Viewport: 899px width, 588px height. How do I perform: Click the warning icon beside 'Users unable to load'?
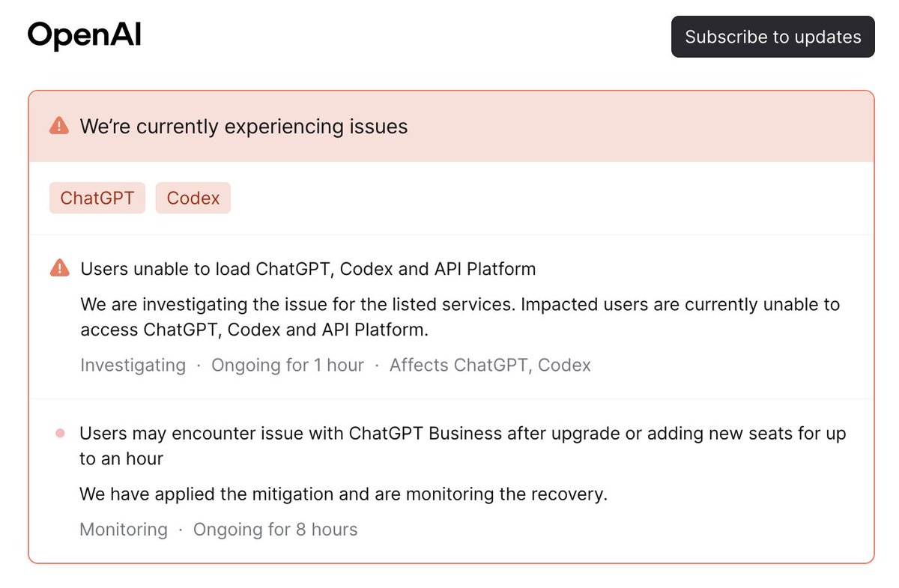click(x=59, y=267)
